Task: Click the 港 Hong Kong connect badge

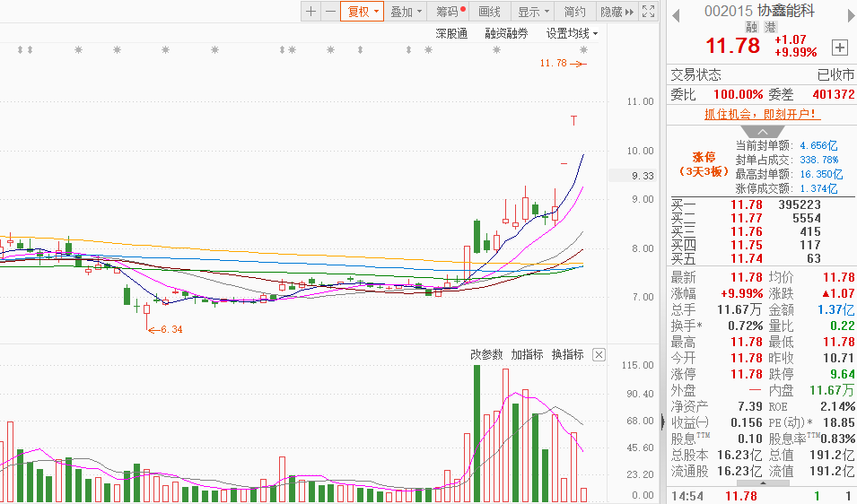Action: 770,27
